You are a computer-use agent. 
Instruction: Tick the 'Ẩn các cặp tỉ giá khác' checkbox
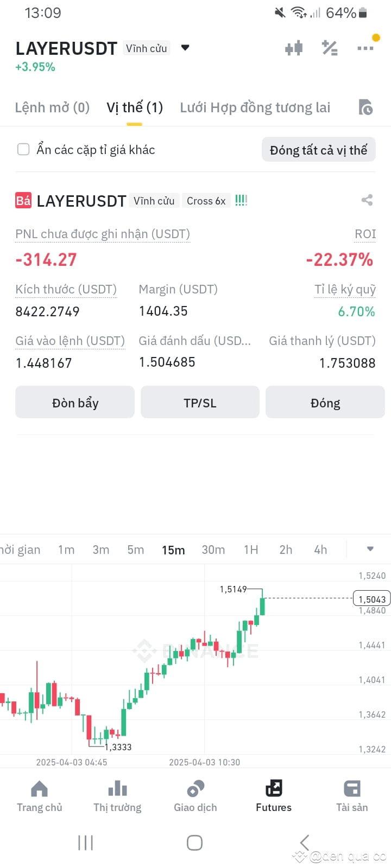(x=23, y=149)
